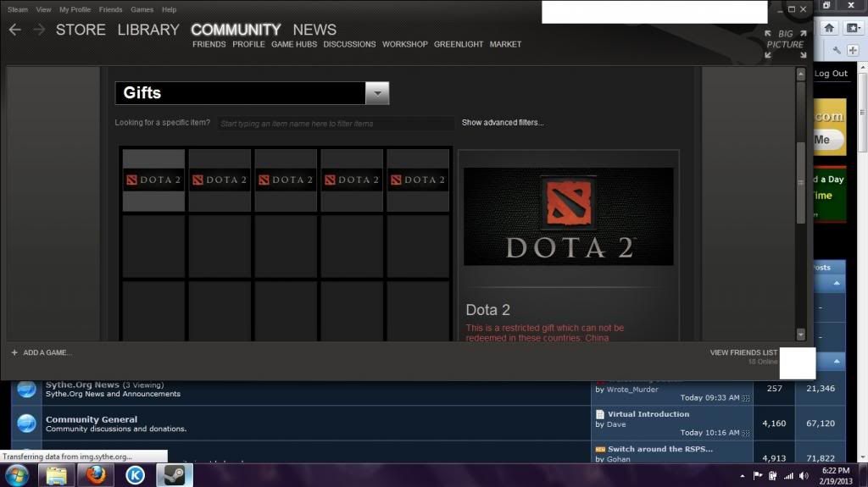Go to the LIBRARY section
Screen dimensions: 868x487
click(x=148, y=30)
